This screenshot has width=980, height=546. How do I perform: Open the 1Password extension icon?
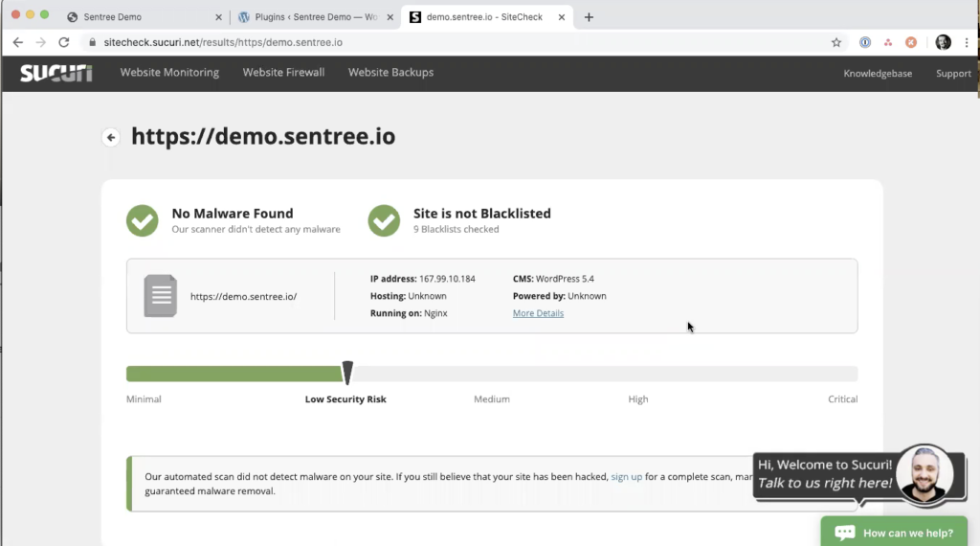[x=865, y=42]
